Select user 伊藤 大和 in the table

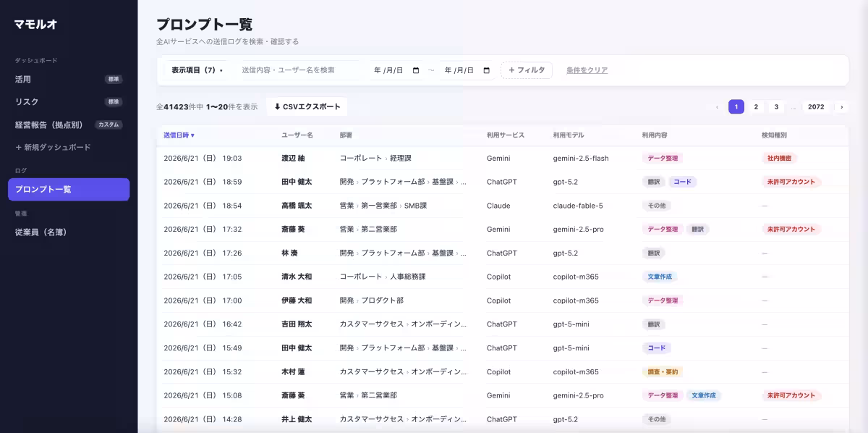click(x=297, y=300)
